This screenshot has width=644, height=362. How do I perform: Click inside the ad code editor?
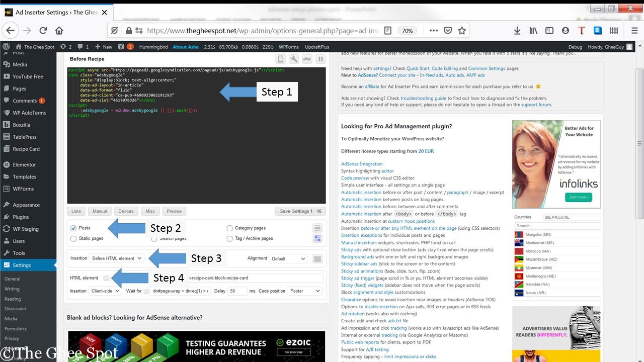196,135
